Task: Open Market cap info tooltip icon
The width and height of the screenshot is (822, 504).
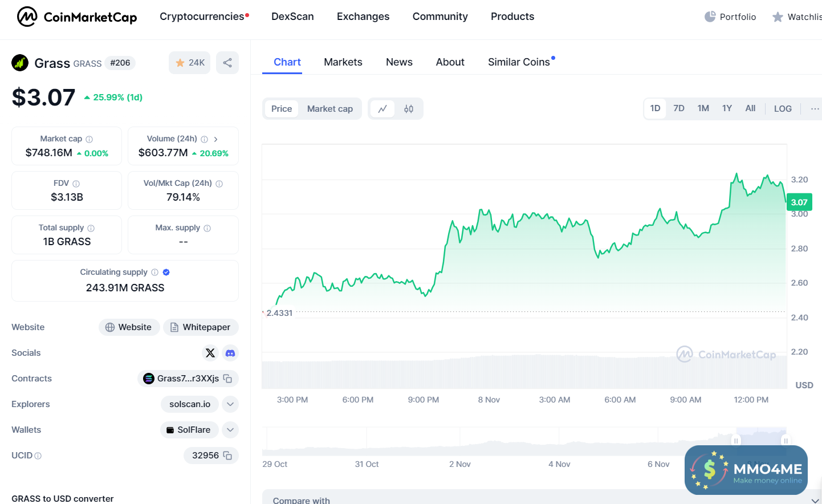Action: pos(89,139)
